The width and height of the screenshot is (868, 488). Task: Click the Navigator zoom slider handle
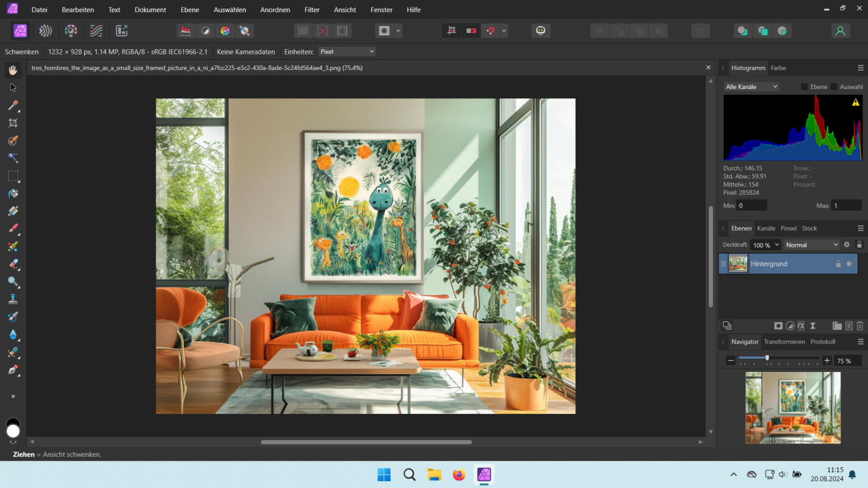(x=767, y=358)
